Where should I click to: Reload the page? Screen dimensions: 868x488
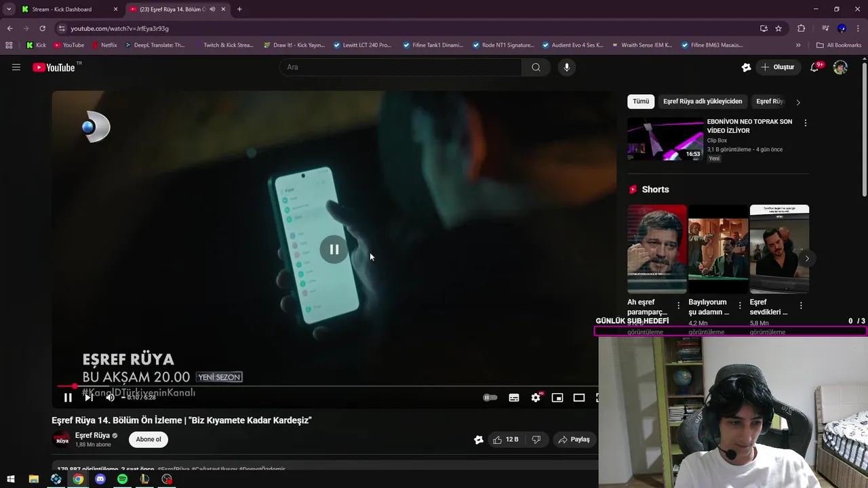(x=42, y=28)
